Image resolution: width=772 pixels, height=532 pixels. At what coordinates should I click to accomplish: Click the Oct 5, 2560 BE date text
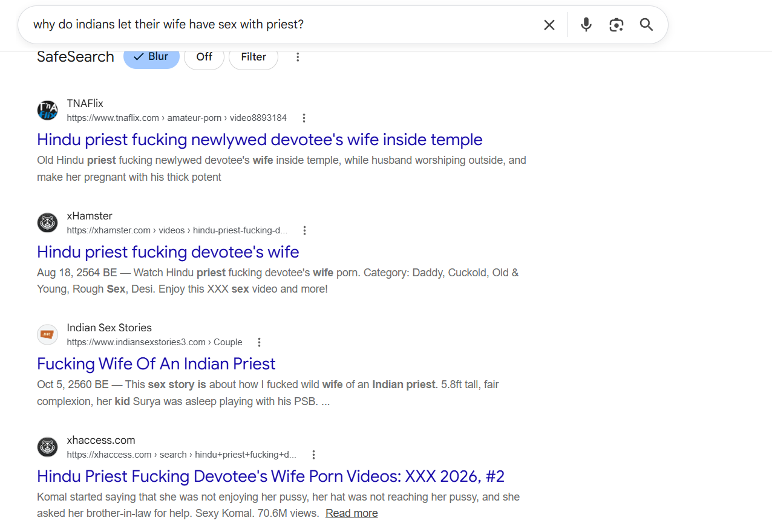pos(73,384)
